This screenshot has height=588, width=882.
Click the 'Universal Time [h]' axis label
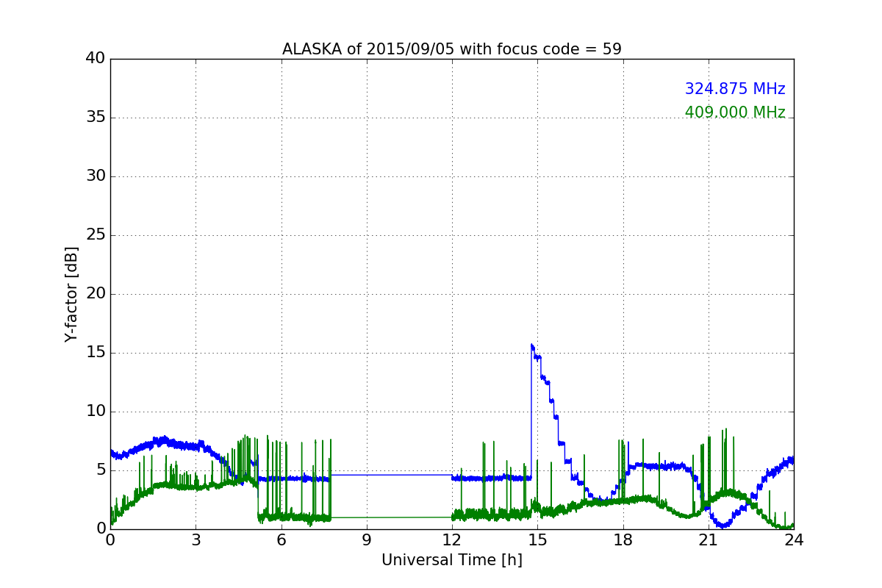[452, 560]
